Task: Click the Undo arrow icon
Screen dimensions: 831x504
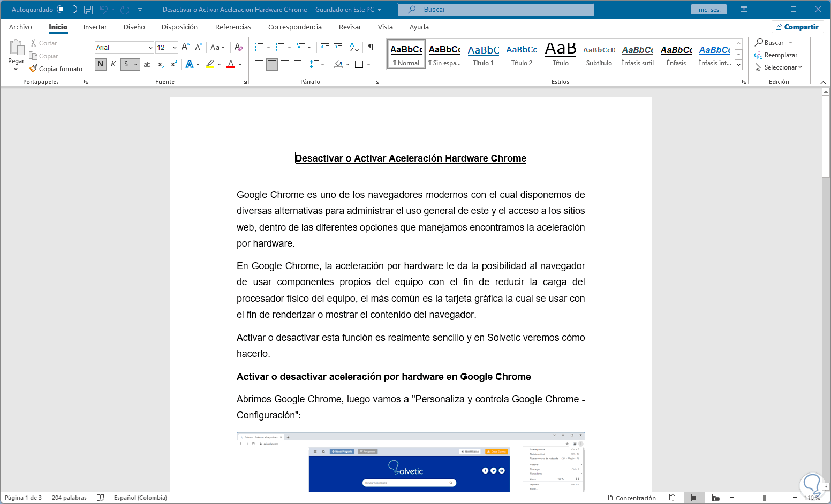Action: [x=104, y=10]
